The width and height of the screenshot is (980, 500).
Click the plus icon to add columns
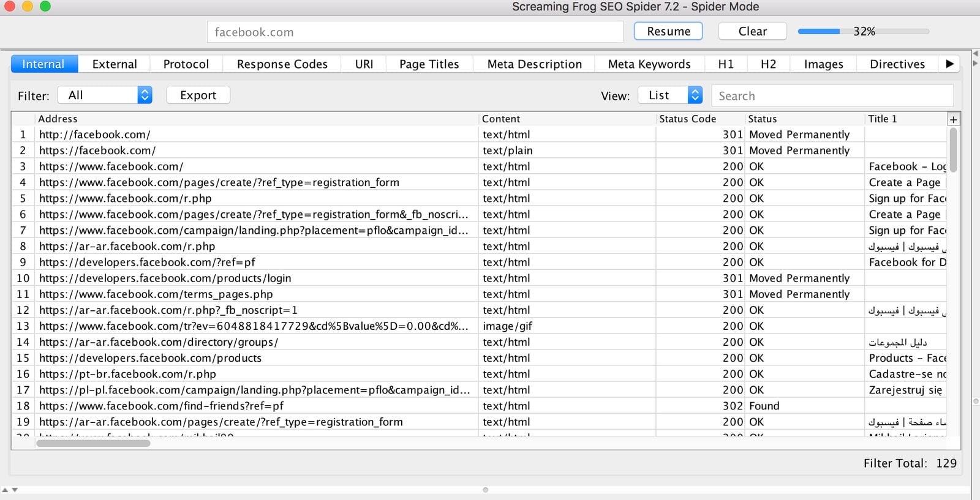click(x=953, y=119)
